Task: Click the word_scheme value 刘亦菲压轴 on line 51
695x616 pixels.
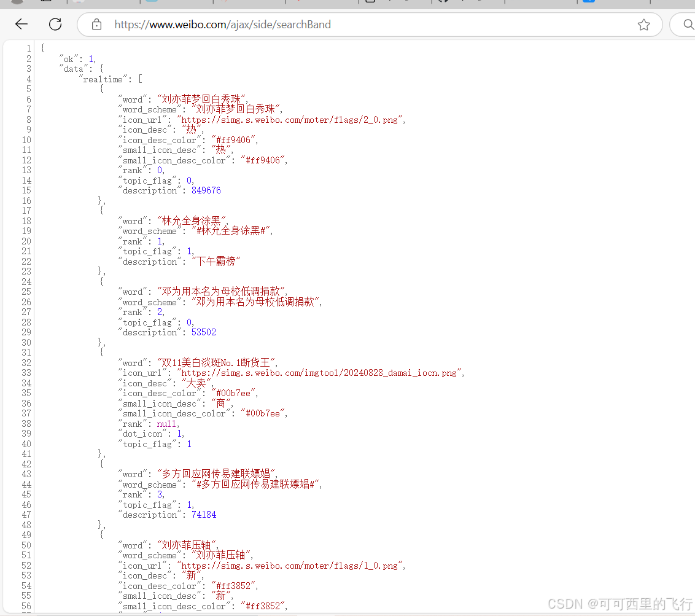Action: (222, 555)
